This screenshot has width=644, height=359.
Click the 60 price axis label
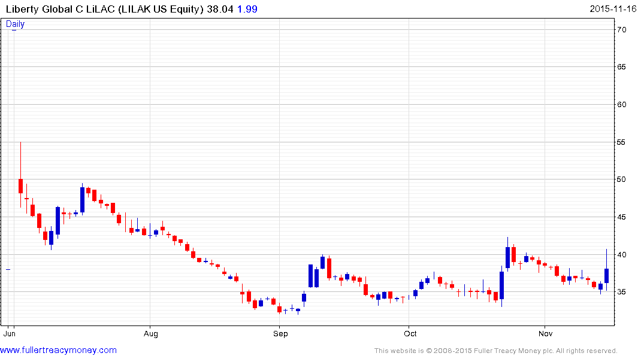pos(621,105)
